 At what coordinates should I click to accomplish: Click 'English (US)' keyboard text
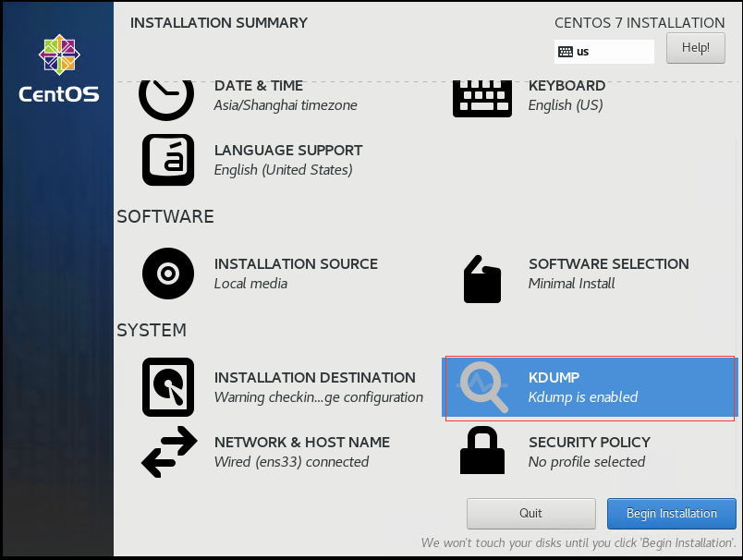(x=566, y=105)
